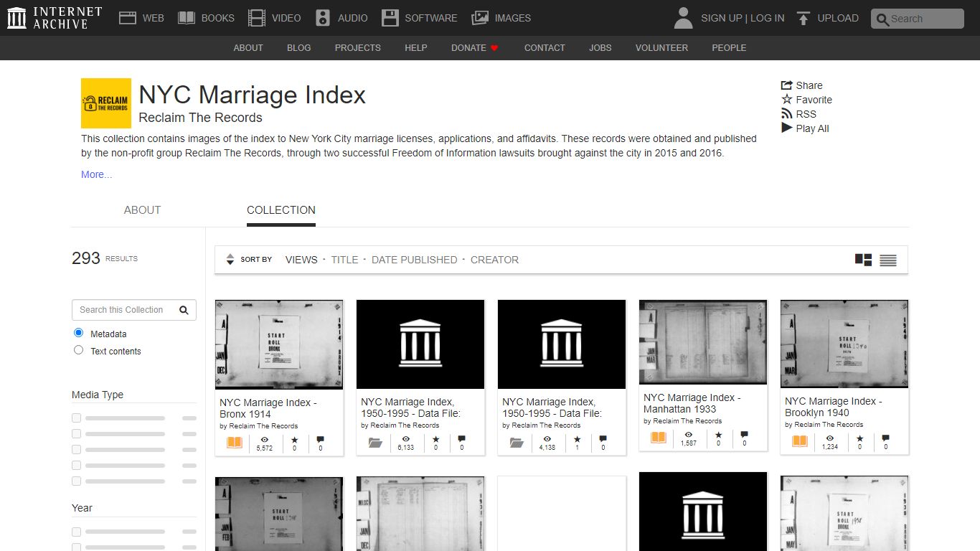Screen dimensions: 980x551
Task: Click the book icon on Manhattan 1933
Action: coord(659,438)
